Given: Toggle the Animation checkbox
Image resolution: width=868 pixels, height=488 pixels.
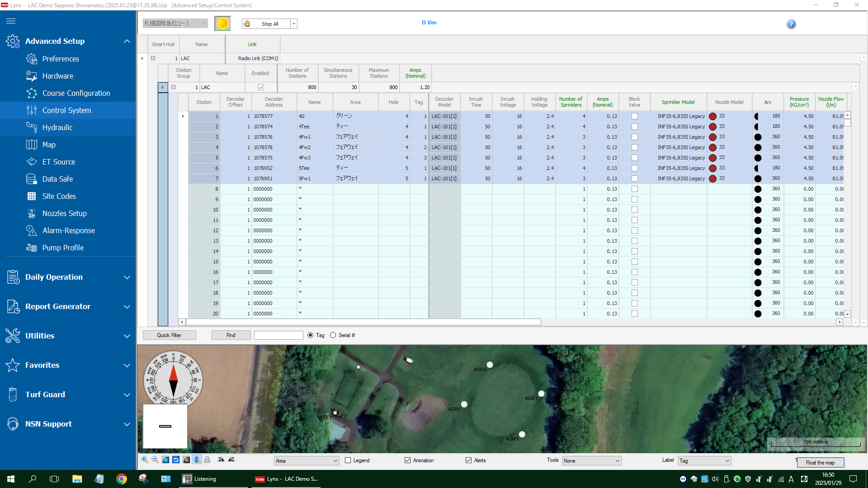Looking at the screenshot, I should (x=407, y=460).
